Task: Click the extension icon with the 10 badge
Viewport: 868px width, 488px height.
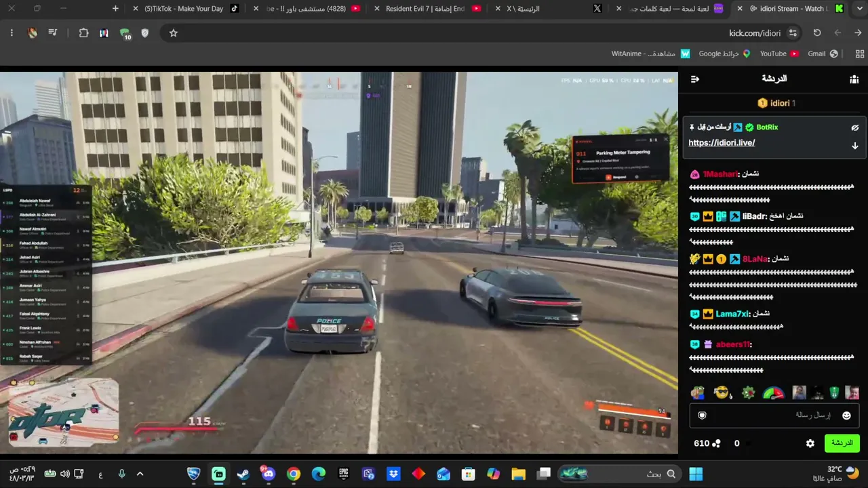Action: (x=125, y=34)
